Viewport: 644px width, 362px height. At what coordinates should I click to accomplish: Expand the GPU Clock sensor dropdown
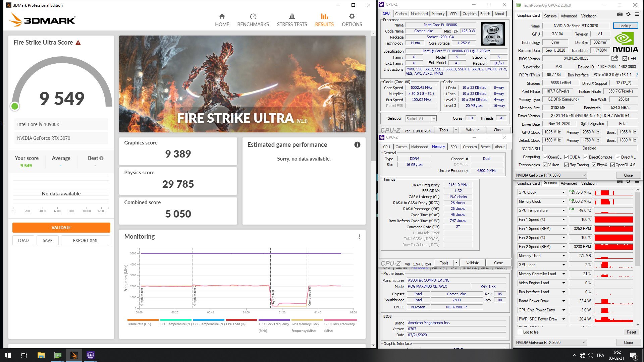pyautogui.click(x=563, y=192)
